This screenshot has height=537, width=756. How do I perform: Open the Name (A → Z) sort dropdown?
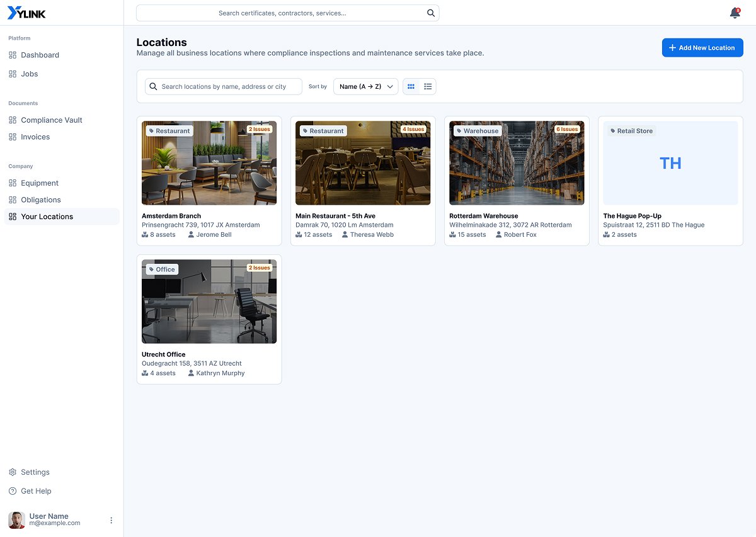tap(365, 86)
